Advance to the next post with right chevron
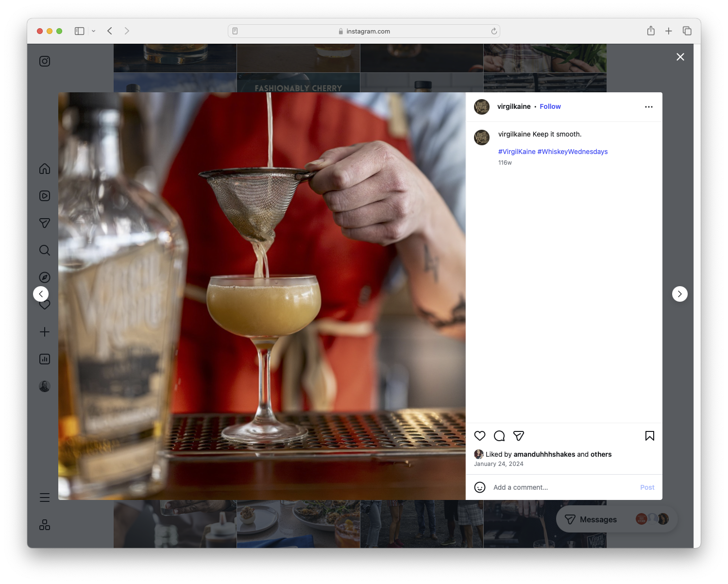 click(x=679, y=294)
